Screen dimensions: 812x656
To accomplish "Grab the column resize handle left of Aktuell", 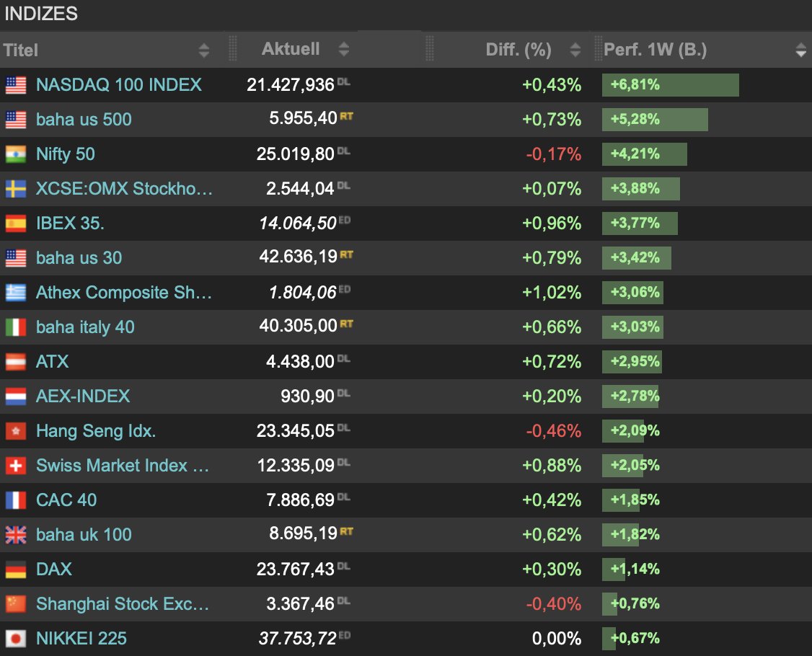I will [x=232, y=49].
